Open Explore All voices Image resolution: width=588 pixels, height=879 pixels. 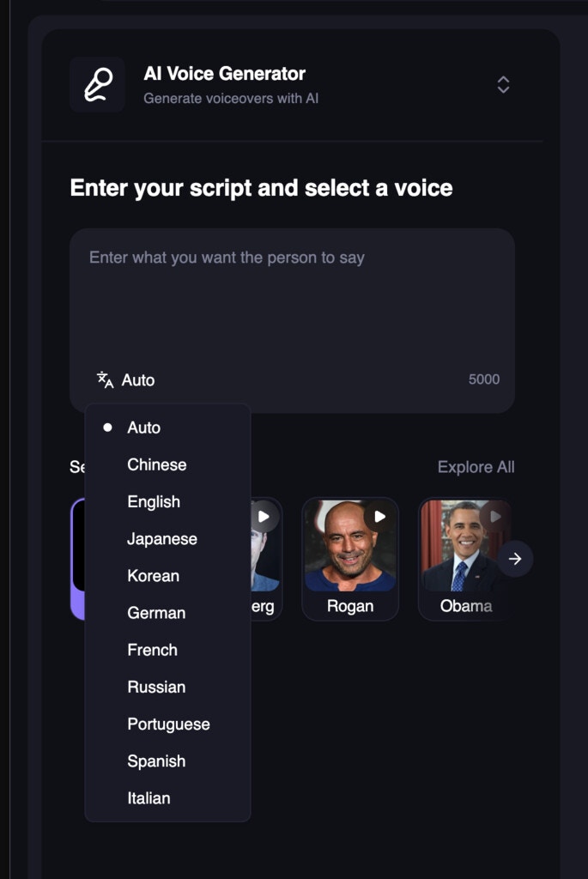(x=475, y=466)
